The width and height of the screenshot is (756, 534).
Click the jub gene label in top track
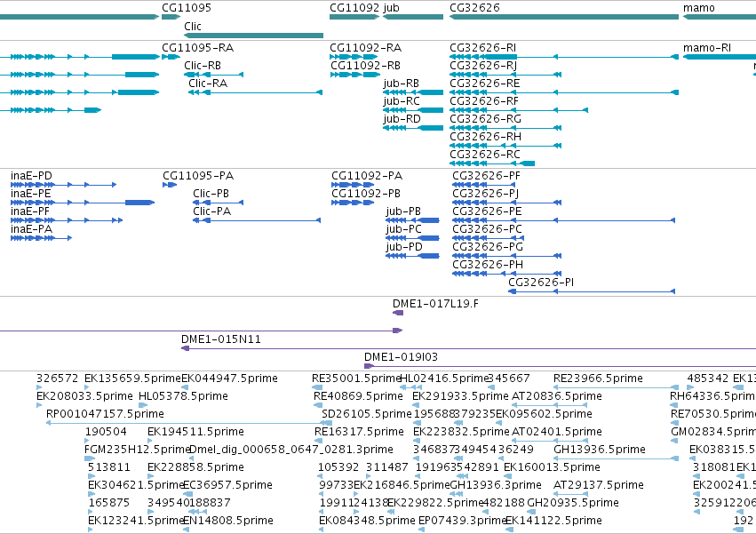(391, 8)
